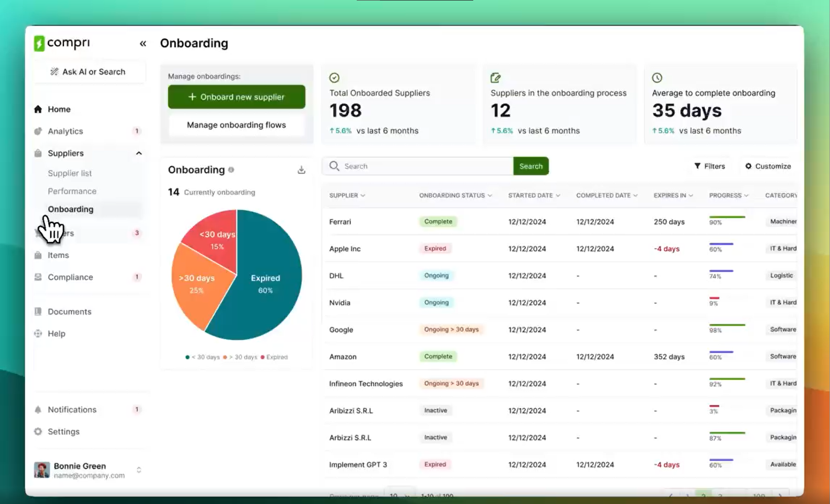Go to the Performance page
The width and height of the screenshot is (830, 504).
click(72, 191)
